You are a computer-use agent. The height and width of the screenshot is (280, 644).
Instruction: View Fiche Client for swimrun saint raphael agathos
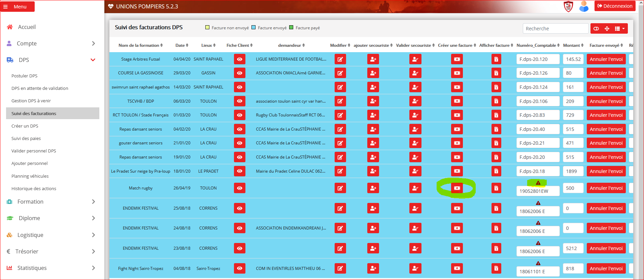(239, 87)
